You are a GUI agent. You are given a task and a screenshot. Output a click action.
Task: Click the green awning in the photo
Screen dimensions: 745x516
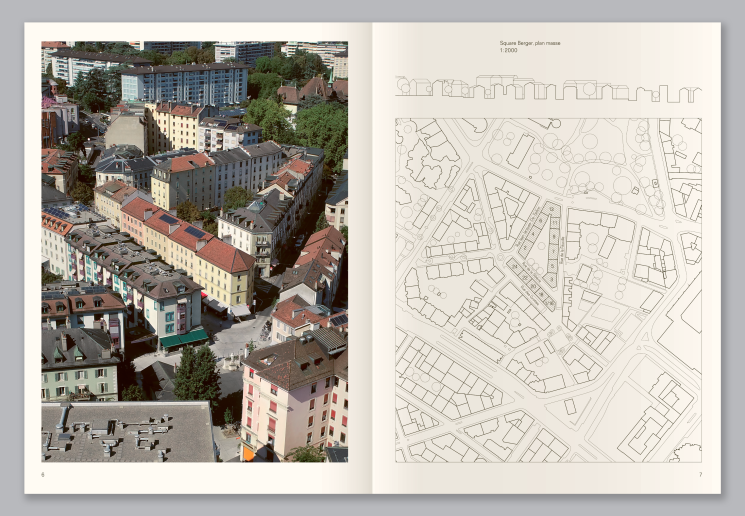pos(184,339)
